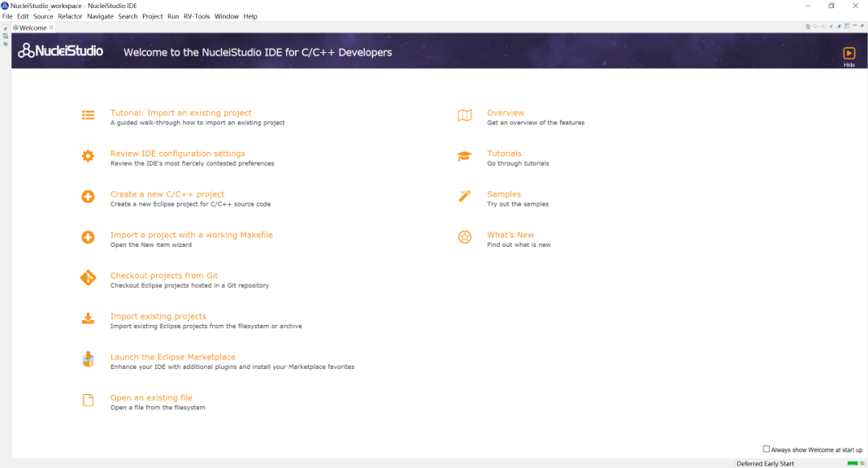
Task: Click Launch the Eclipse Marketplace link
Action: [173, 357]
